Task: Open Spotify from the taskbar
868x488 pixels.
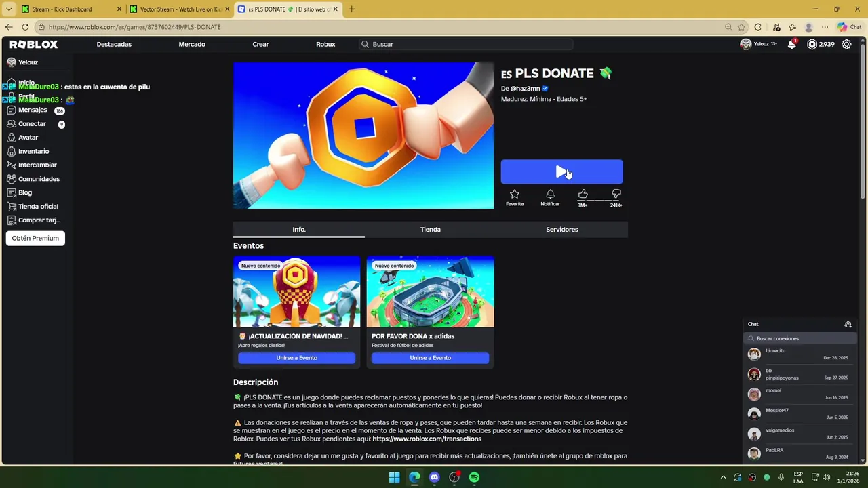Action: pyautogui.click(x=474, y=477)
